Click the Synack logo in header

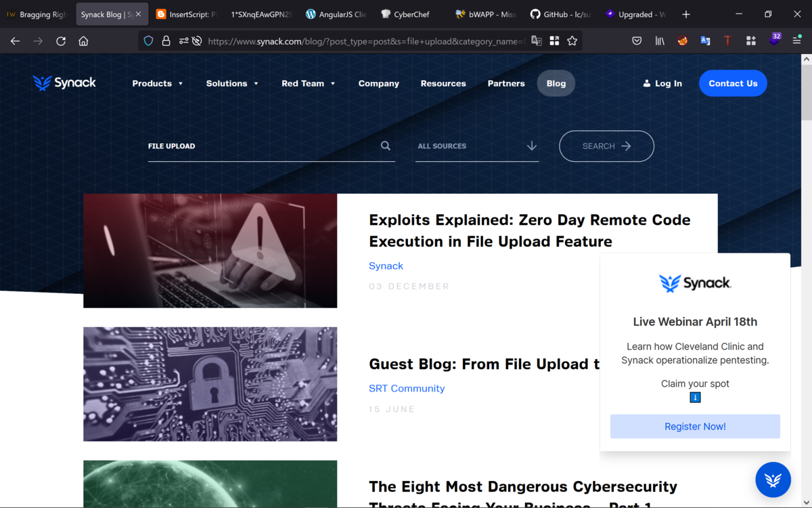64,83
